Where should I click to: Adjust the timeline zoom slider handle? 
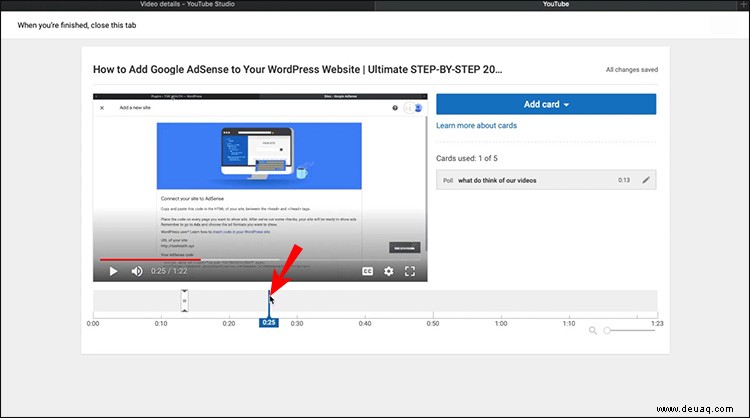point(607,330)
